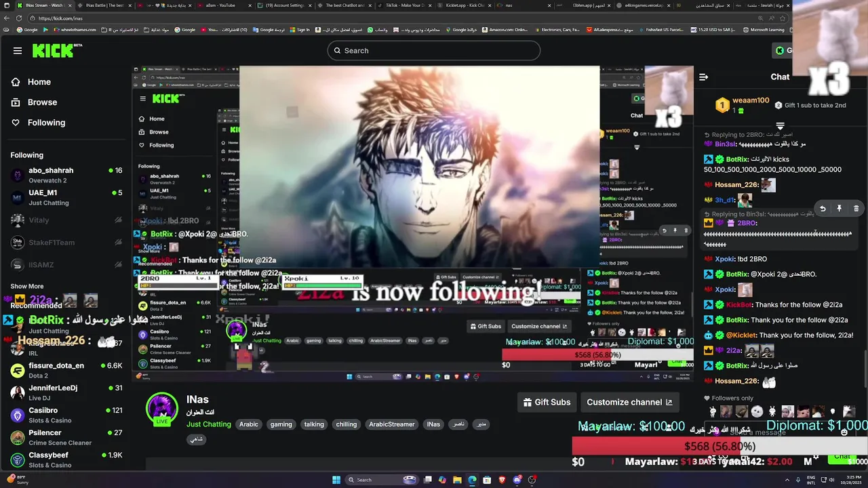Click BotRix username in the kicks message

(x=736, y=160)
